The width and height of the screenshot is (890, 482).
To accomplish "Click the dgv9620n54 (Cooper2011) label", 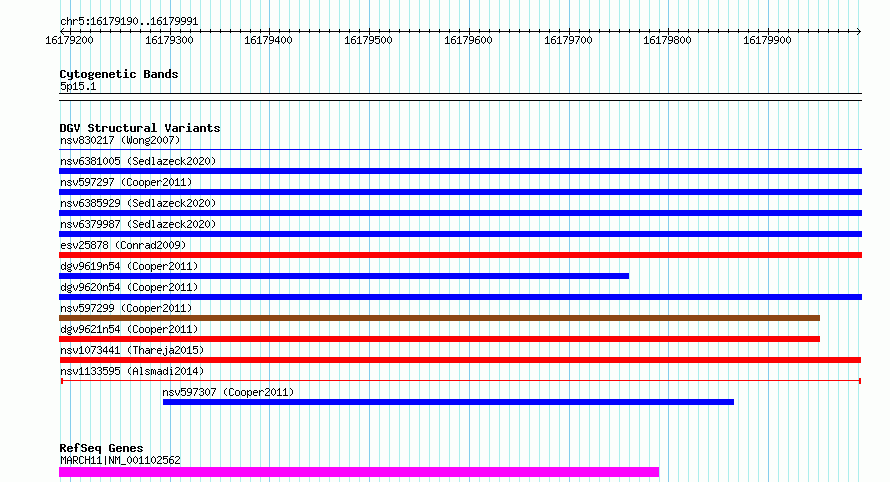I will click(x=129, y=287).
